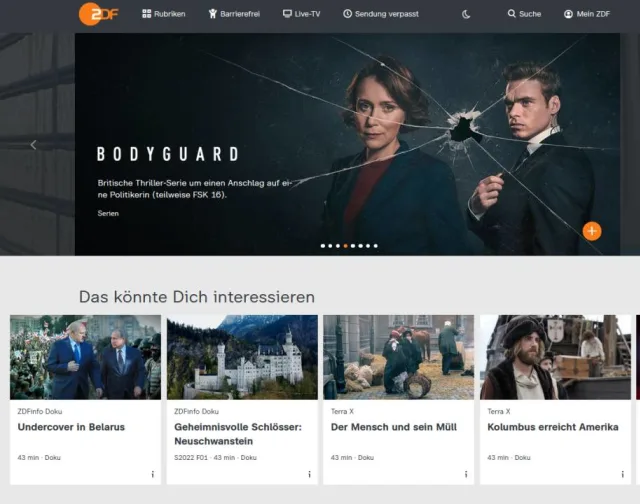The height and width of the screenshot is (504, 640).
Task: Select fifth carousel dot
Action: click(353, 246)
